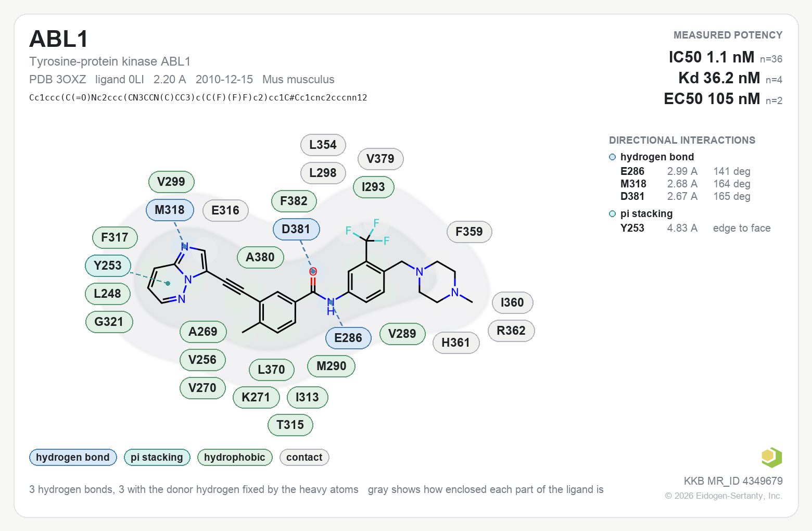Click the green hexagon logo icon
The height and width of the screenshot is (531, 812).
point(772,458)
